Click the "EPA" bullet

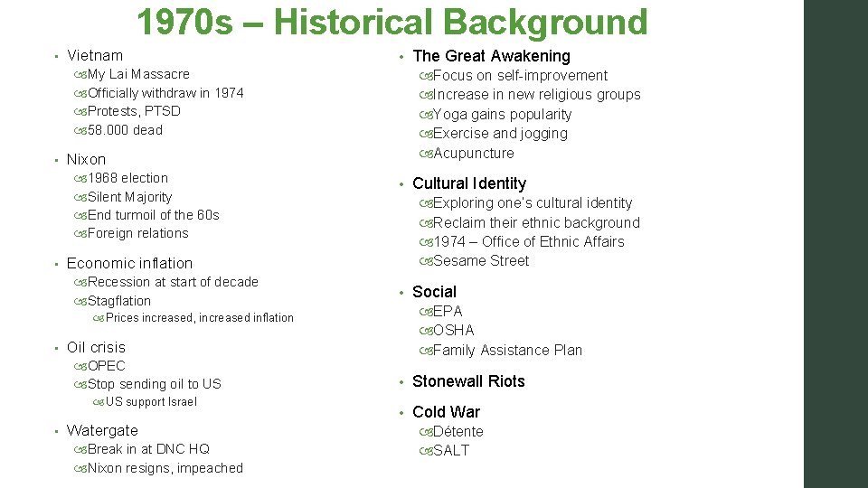click(448, 312)
